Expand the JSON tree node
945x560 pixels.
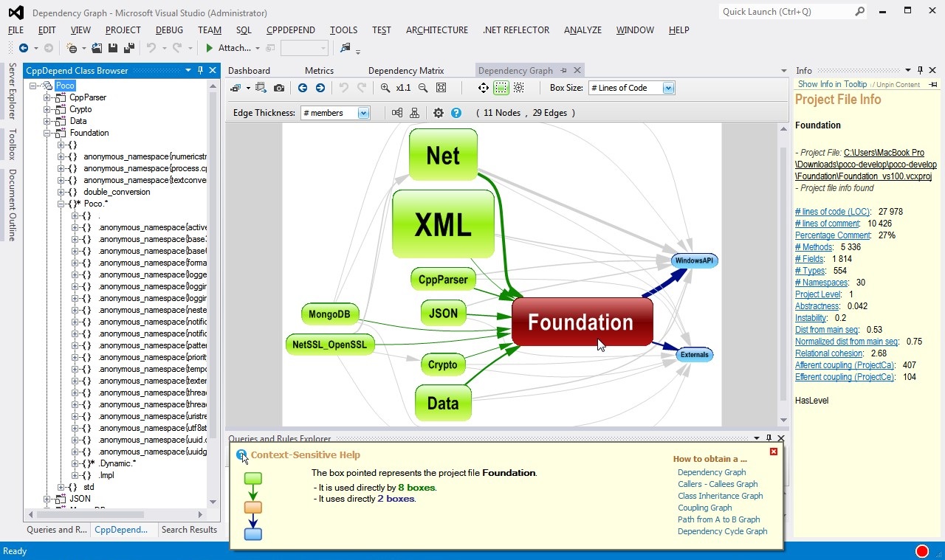pyautogui.click(x=47, y=499)
